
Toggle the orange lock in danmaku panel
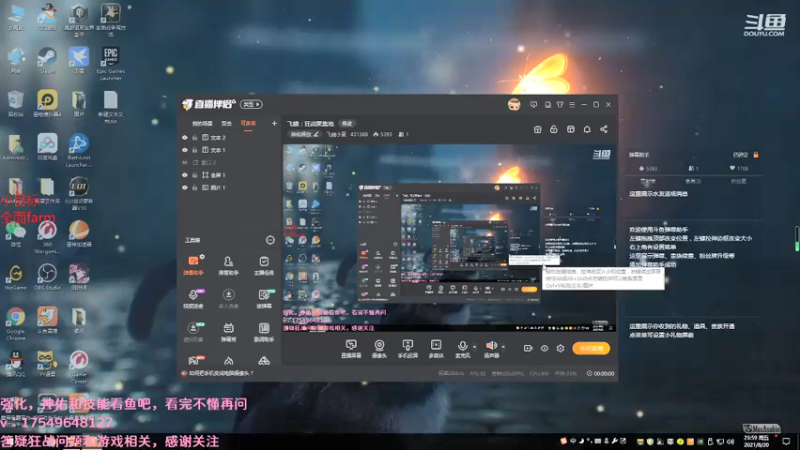click(x=756, y=155)
